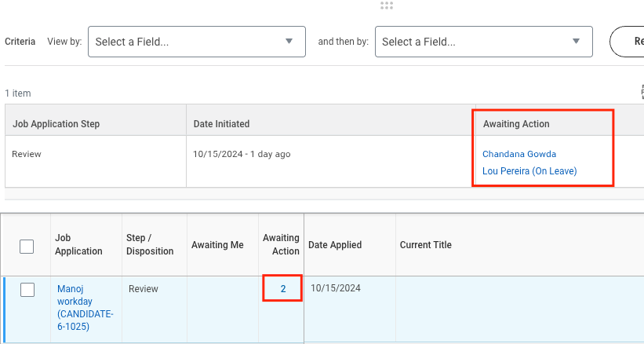644x344 pixels.
Task: Check the Manoj workday row checkbox
Action: [x=27, y=290]
